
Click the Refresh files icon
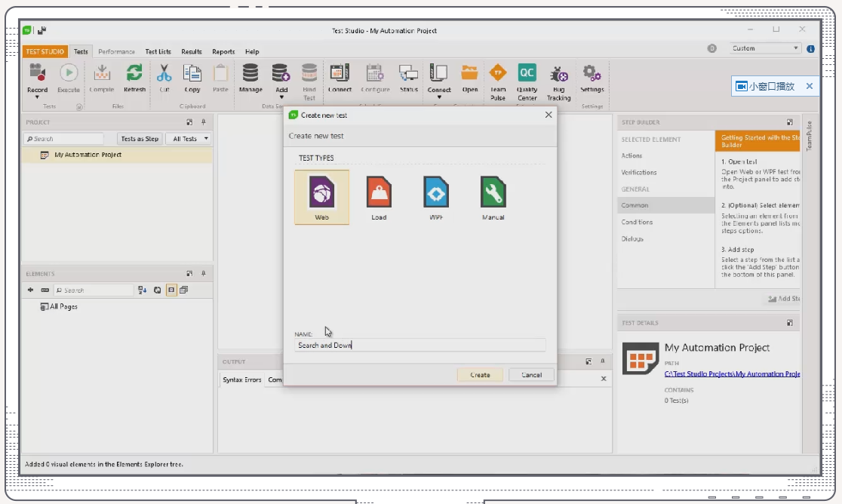point(134,73)
